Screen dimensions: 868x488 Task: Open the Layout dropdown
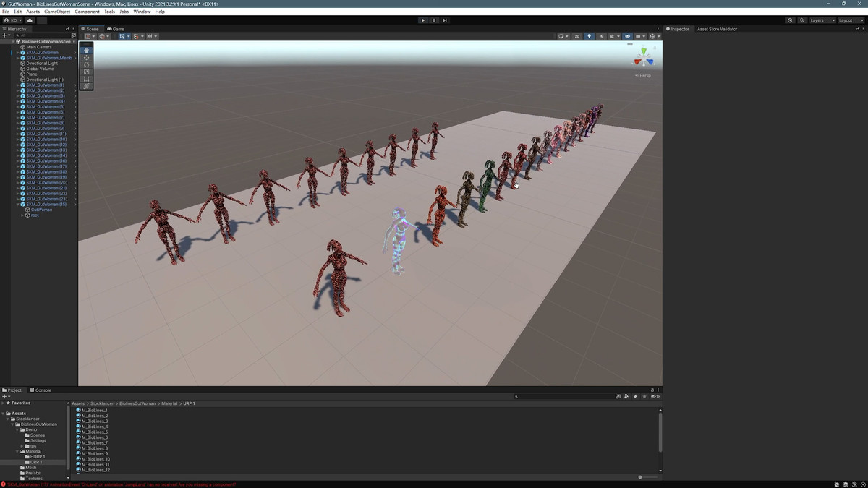point(849,20)
